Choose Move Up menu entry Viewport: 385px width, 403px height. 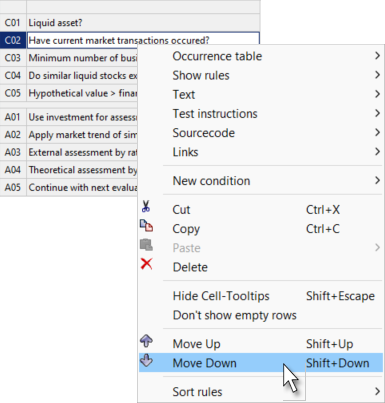(x=261, y=344)
